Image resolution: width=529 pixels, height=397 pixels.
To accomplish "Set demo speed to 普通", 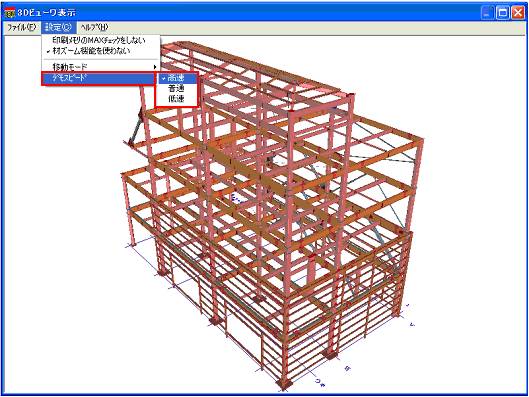I will pos(176,89).
